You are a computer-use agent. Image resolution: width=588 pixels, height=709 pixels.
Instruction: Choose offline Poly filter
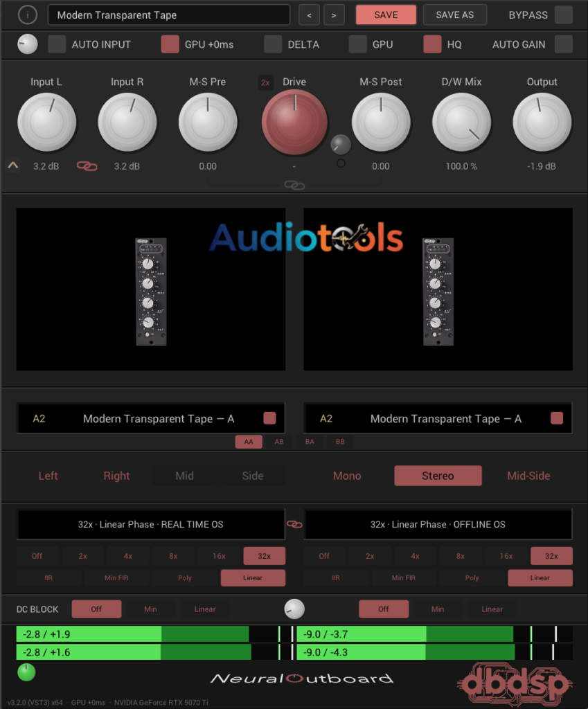(472, 577)
